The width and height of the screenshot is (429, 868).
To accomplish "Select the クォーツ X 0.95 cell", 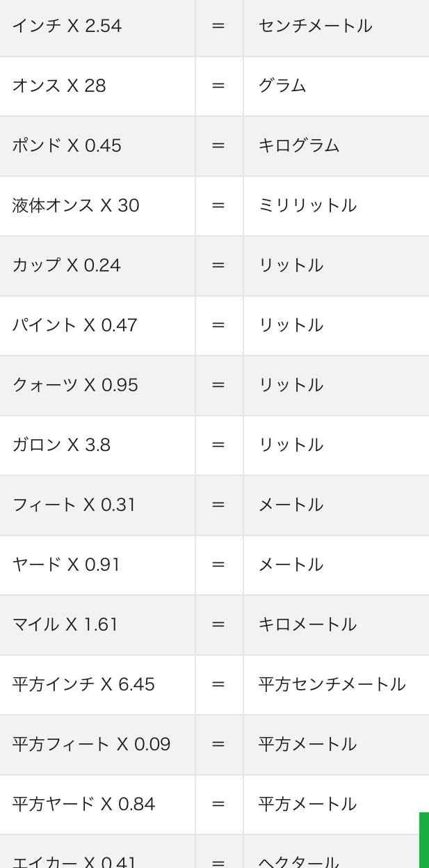I will click(x=97, y=386).
